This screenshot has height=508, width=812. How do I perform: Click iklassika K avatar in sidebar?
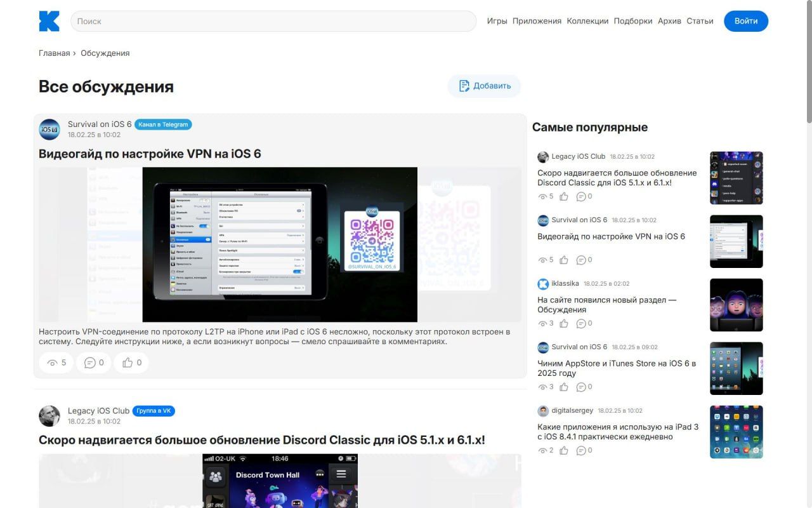543,284
